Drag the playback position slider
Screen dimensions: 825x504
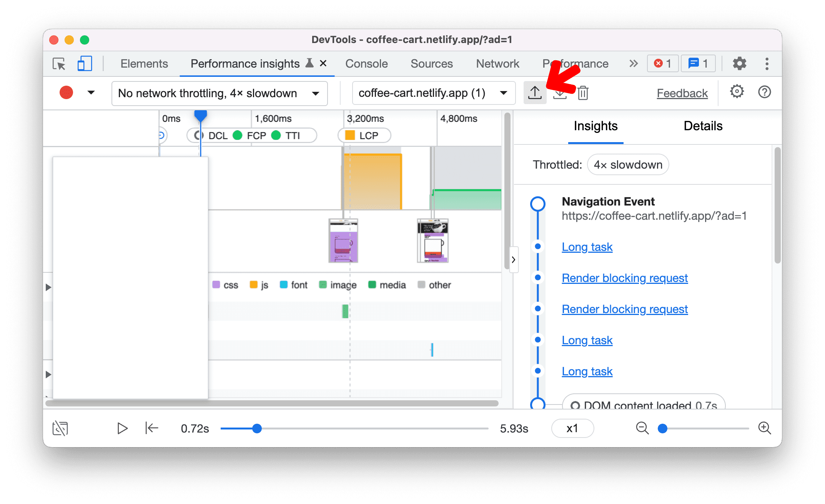[257, 428]
